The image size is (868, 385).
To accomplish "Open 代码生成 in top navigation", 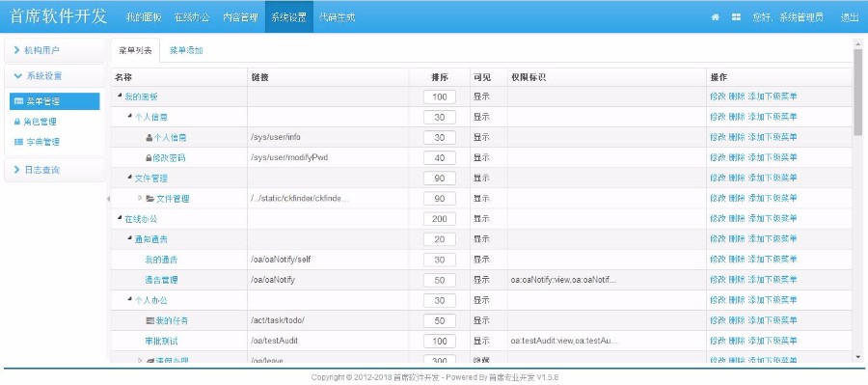I will point(338,17).
